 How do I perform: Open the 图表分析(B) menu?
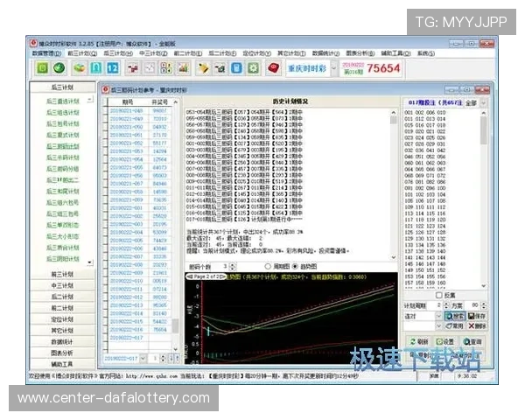point(360,53)
